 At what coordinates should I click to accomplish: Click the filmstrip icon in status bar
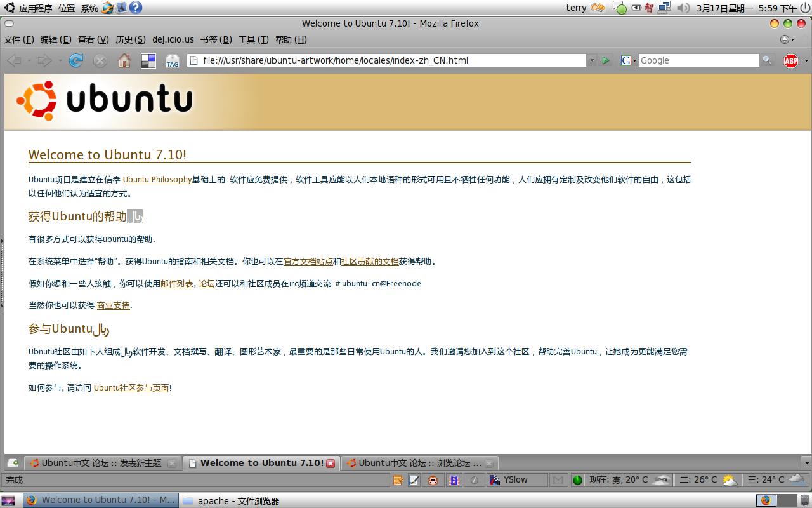(454, 480)
